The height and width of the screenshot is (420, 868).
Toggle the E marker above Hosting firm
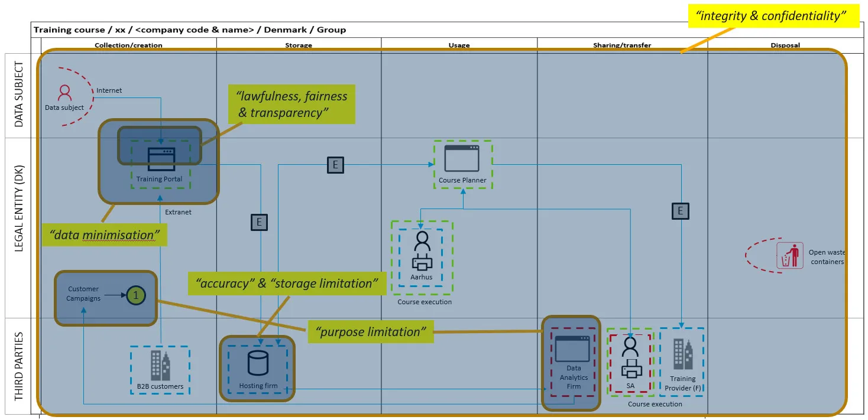point(258,222)
